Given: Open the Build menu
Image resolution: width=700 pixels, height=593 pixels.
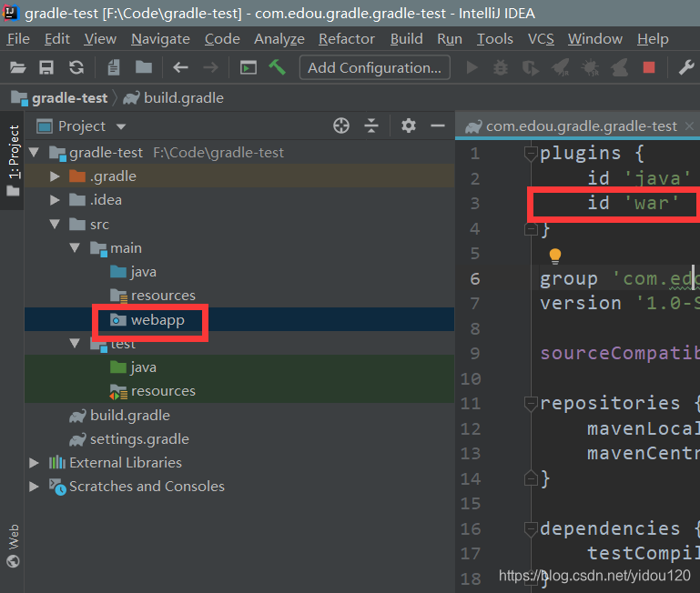Looking at the screenshot, I should (407, 39).
